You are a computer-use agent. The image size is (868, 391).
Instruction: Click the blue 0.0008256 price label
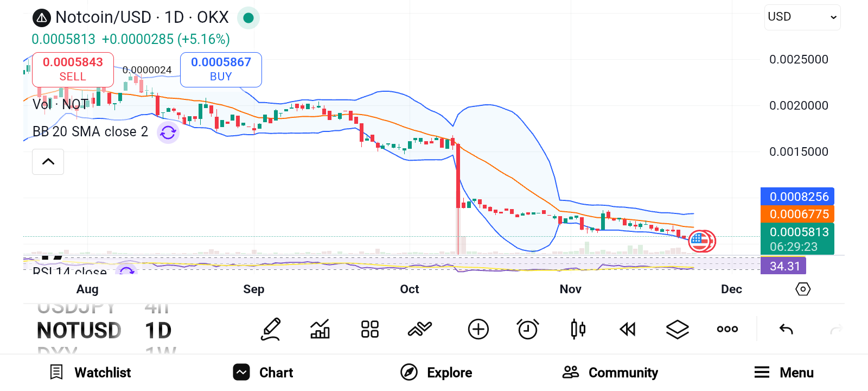click(x=797, y=197)
